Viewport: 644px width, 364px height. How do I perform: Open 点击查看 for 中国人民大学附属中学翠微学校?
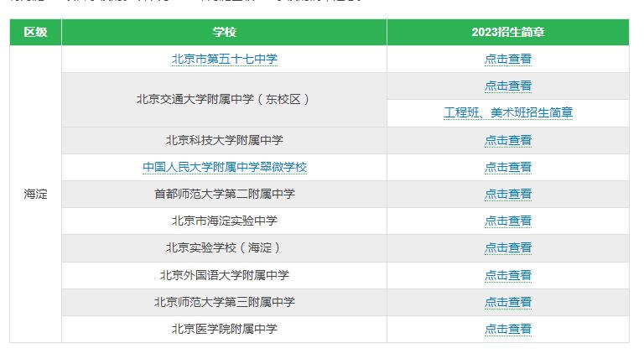[x=507, y=167]
